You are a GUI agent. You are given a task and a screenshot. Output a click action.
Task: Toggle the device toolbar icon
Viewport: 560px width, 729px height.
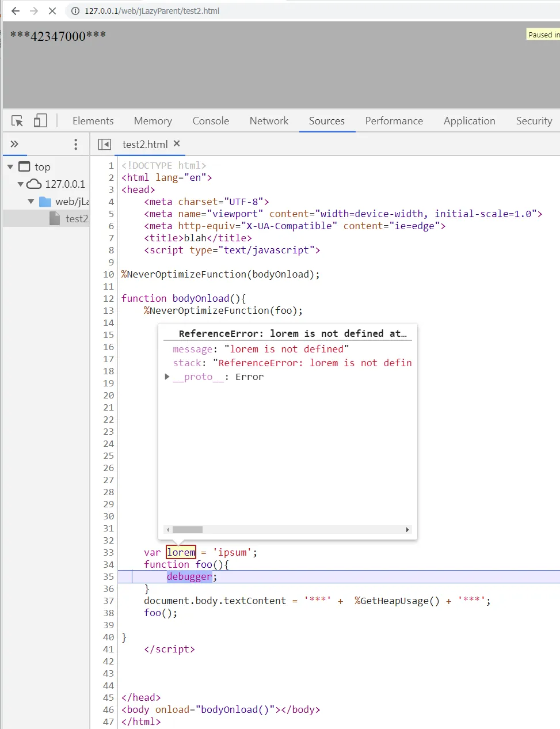[40, 121]
